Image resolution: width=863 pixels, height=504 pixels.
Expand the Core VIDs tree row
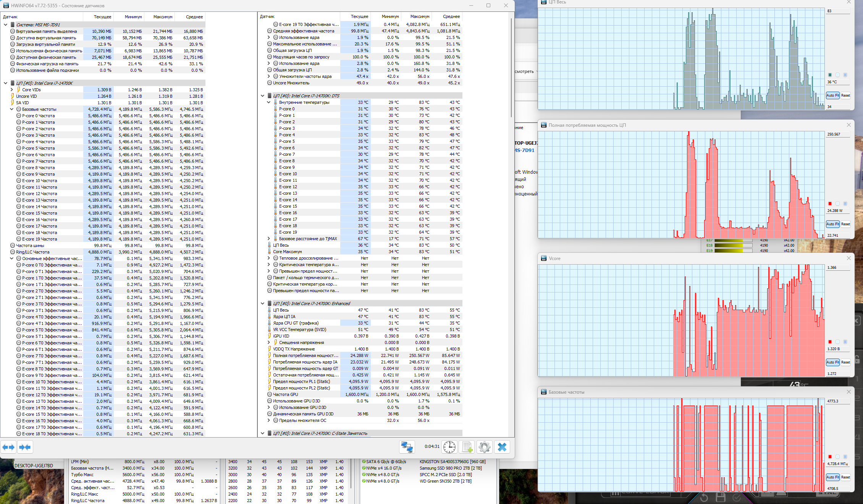(x=12, y=90)
